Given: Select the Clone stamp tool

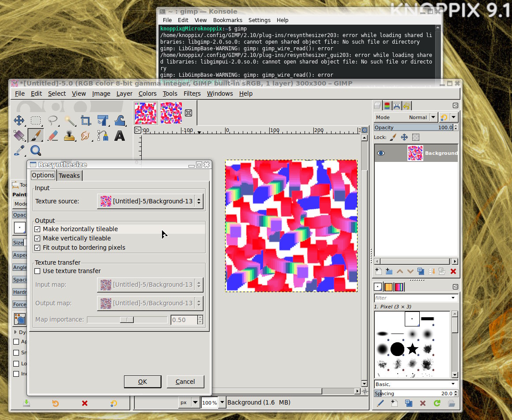Looking at the screenshot, I should pyautogui.click(x=69, y=135).
